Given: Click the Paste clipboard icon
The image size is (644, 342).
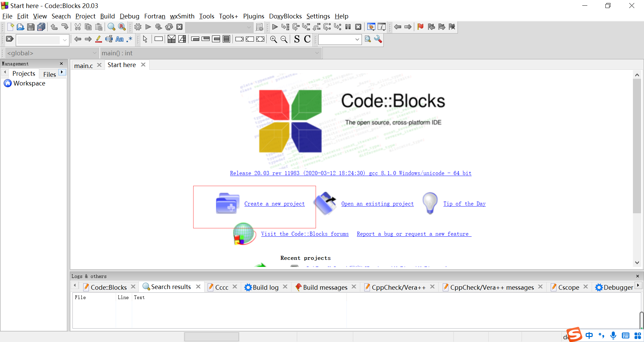Looking at the screenshot, I should coord(99,27).
